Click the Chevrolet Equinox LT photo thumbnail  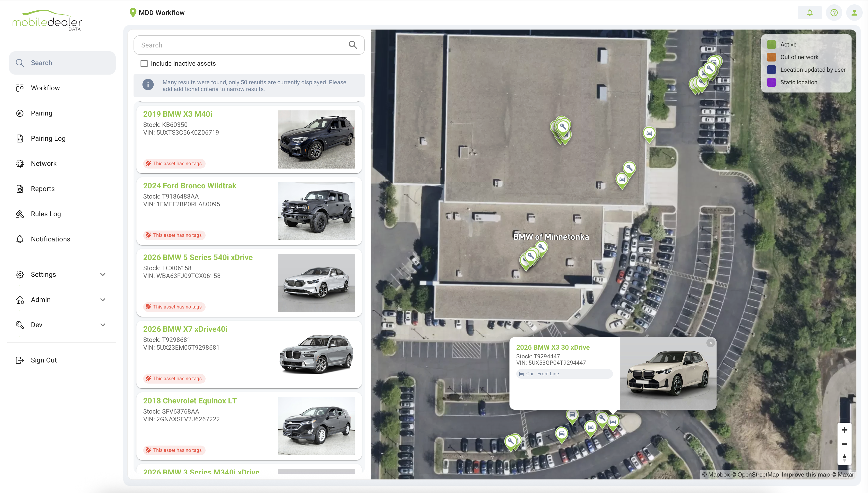pos(316,426)
